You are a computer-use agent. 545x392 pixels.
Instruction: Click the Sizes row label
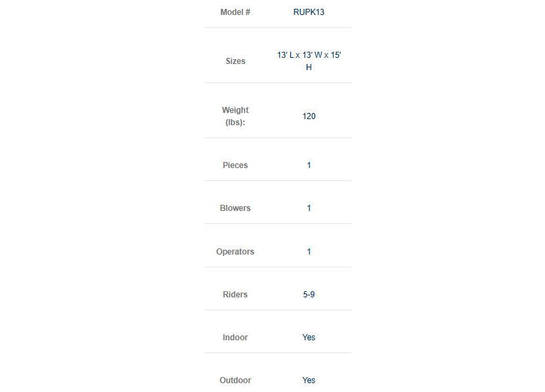tap(235, 61)
